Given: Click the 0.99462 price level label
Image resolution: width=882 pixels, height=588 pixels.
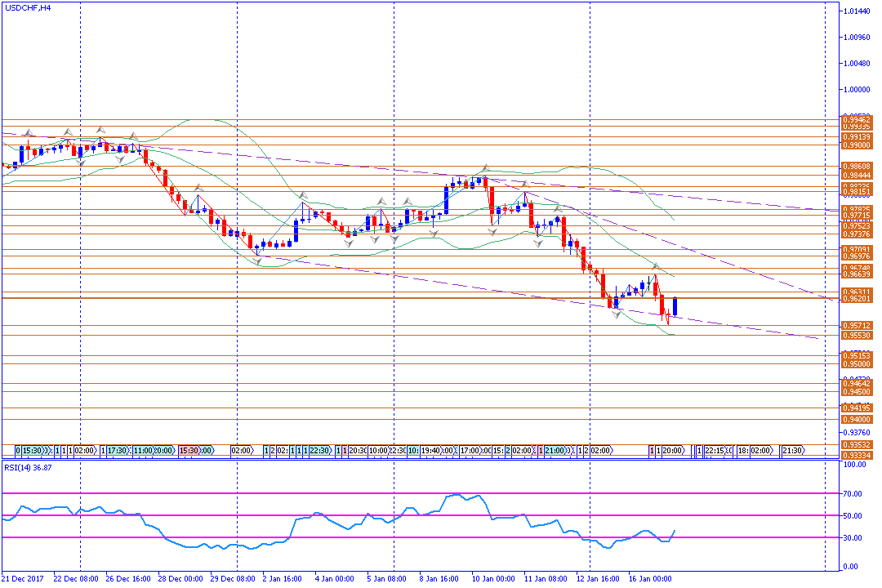Looking at the screenshot, I should coord(857,120).
